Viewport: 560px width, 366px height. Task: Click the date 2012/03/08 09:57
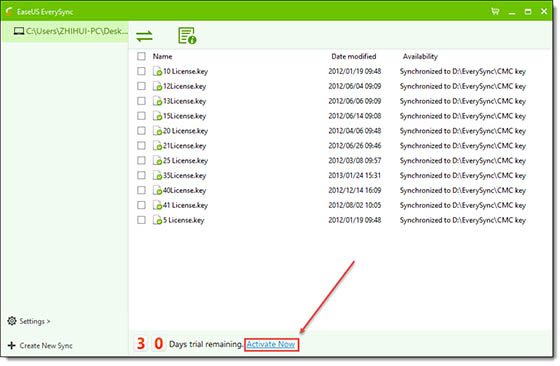pyautogui.click(x=355, y=161)
